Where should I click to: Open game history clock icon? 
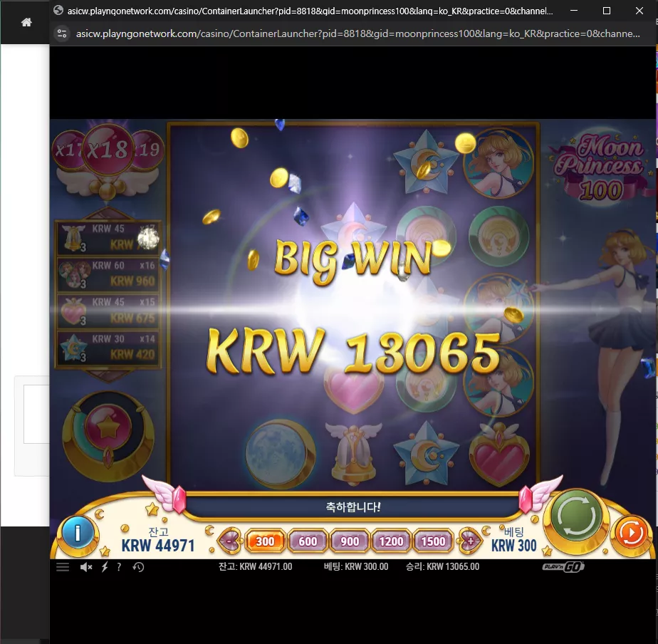(138, 567)
